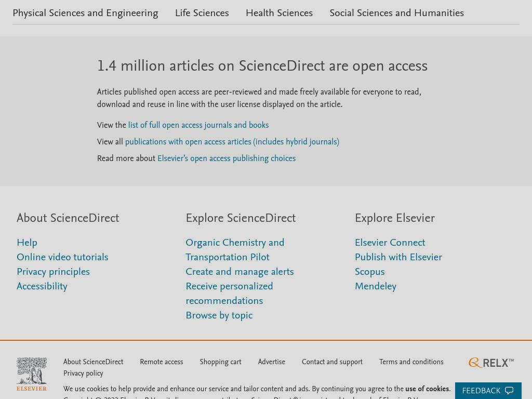View publications with open access articles link
The width and height of the screenshot is (532, 399).
click(x=232, y=141)
